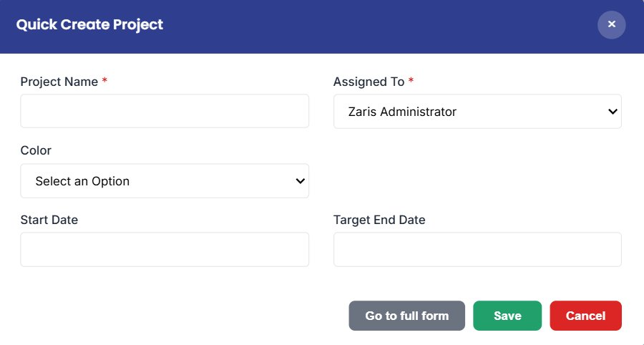644x345 pixels.
Task: Click the Quick Create Project title text
Action: [89, 24]
